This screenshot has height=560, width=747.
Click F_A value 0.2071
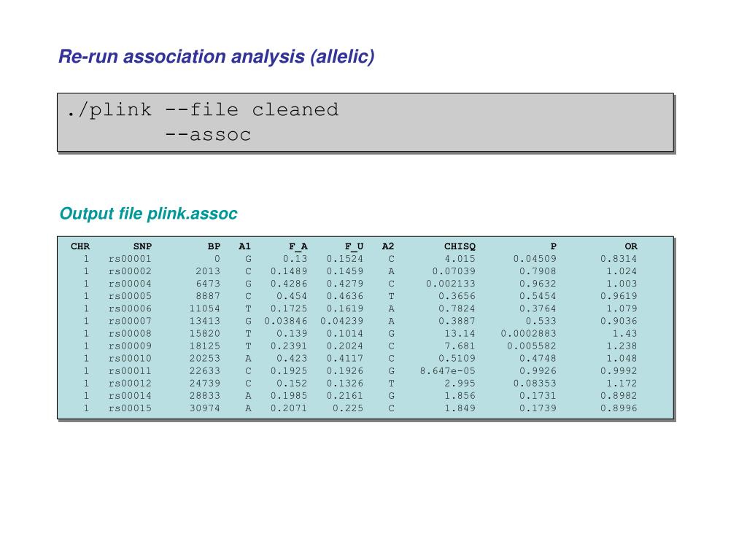click(289, 408)
